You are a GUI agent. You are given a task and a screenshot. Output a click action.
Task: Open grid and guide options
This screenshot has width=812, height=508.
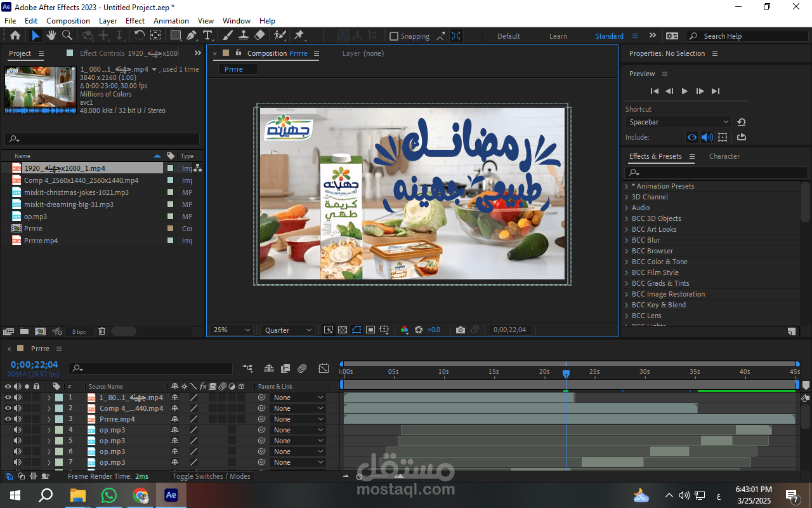(x=384, y=330)
